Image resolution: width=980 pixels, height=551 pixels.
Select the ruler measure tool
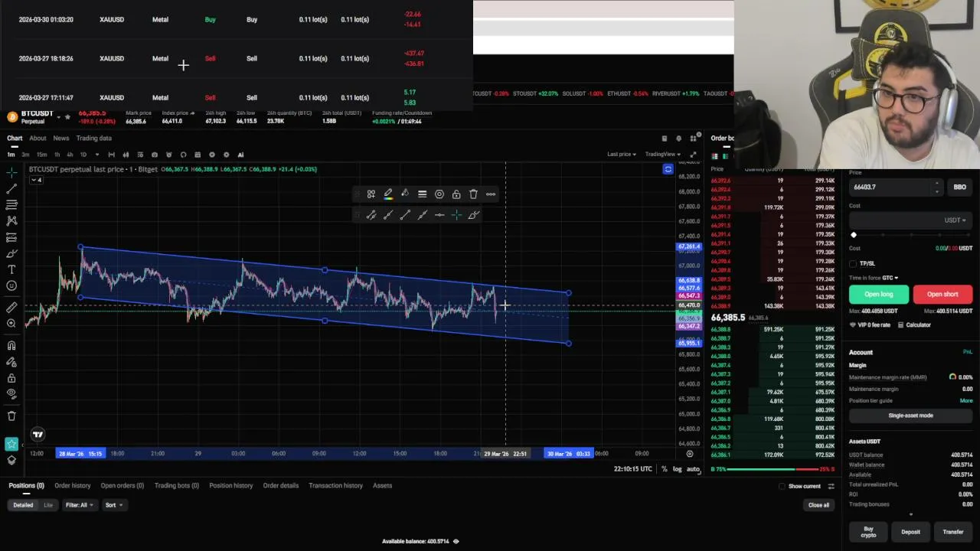[x=11, y=308]
